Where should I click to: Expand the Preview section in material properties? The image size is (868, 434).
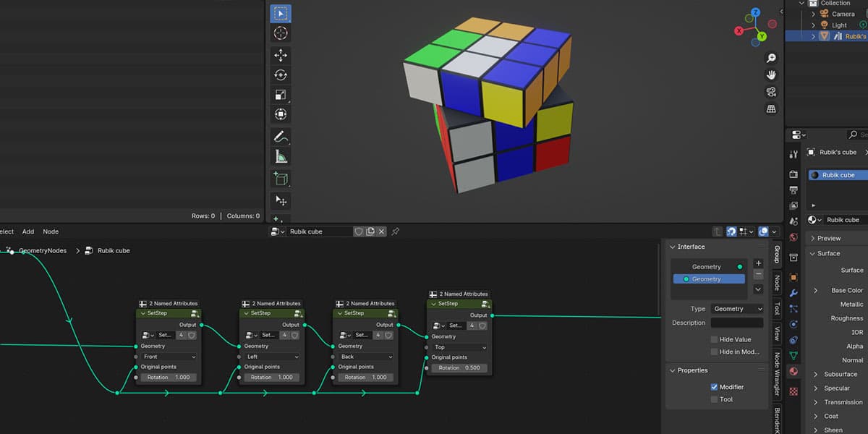tap(814, 238)
